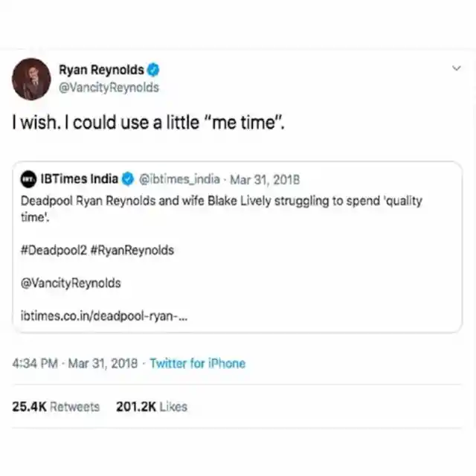
Task: Open Ryan Reynolds profile picture
Action: (31, 80)
